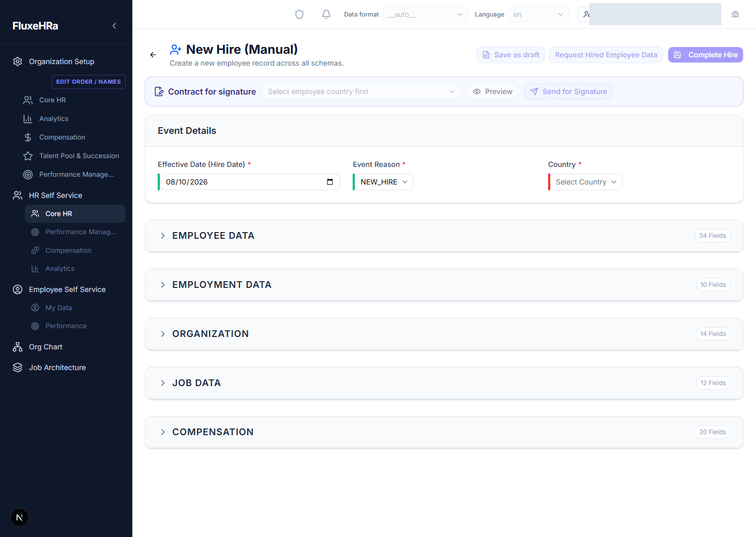Open the shield security icon in top bar

click(x=299, y=14)
